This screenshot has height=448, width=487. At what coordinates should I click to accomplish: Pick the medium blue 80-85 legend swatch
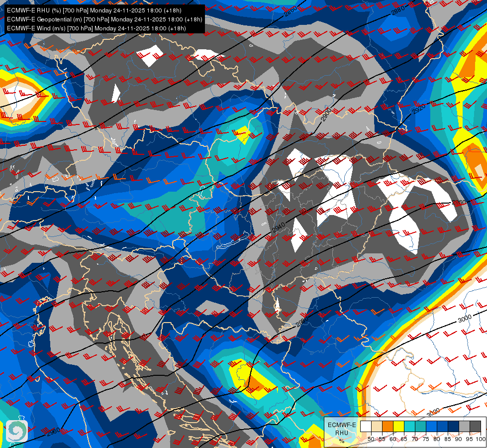point(442,427)
